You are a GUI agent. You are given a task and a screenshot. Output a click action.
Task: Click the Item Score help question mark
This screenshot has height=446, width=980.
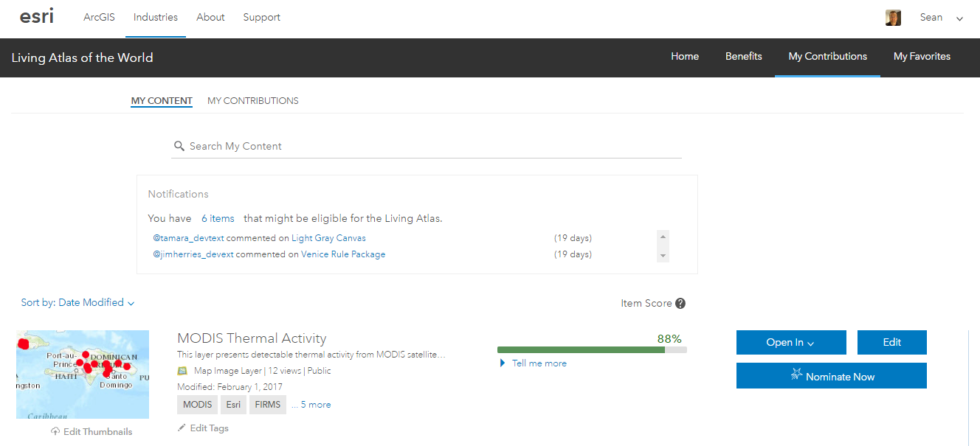[680, 303]
